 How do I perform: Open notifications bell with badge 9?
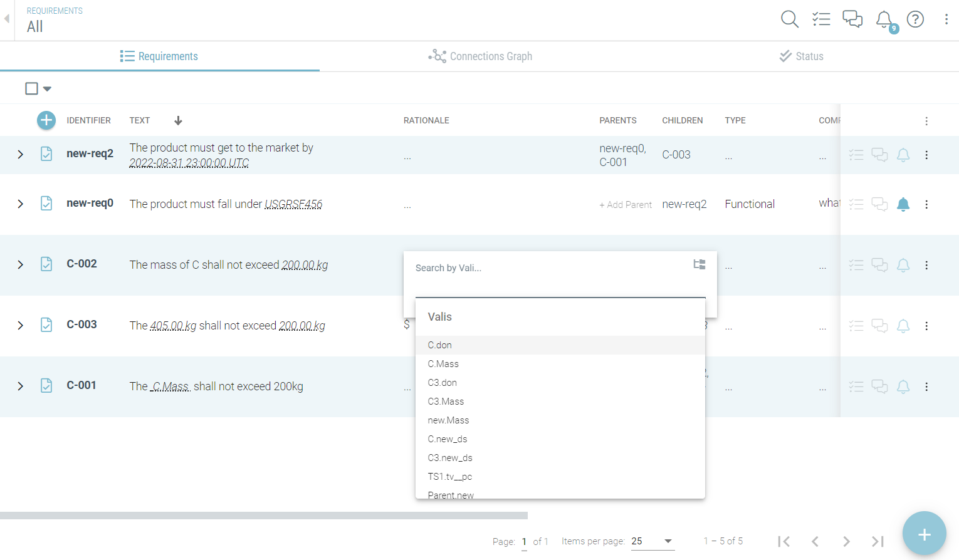point(886,21)
